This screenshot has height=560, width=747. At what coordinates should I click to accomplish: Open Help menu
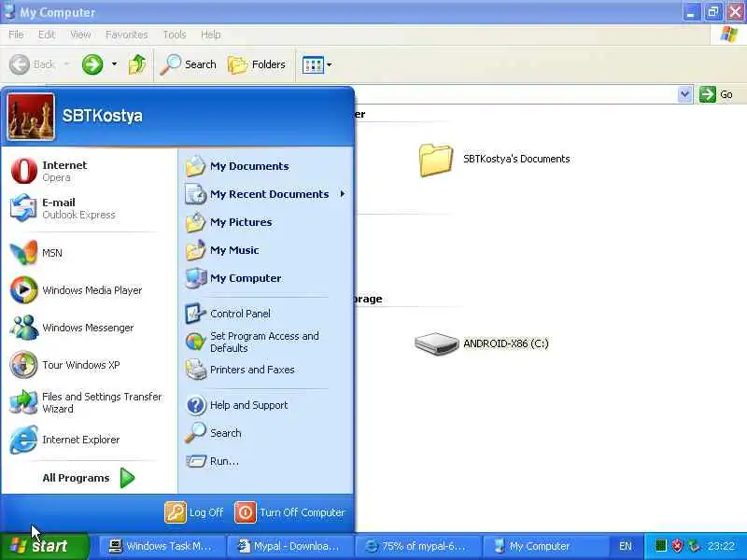coord(211,35)
